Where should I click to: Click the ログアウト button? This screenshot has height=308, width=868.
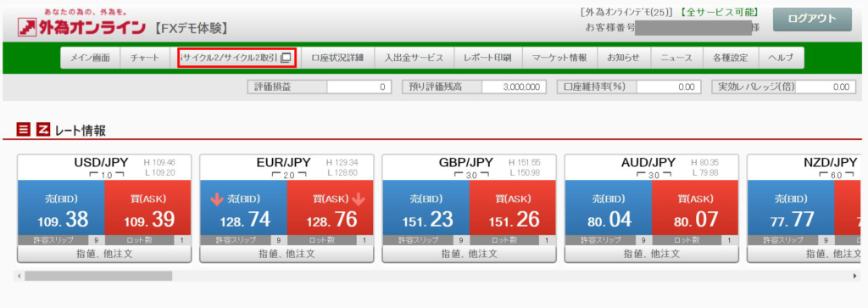pyautogui.click(x=812, y=20)
